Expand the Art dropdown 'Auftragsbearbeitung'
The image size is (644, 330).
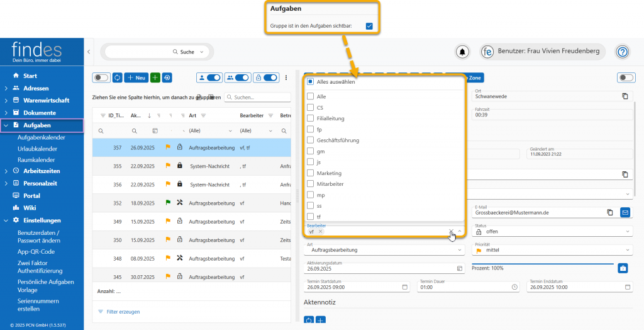[x=384, y=249]
